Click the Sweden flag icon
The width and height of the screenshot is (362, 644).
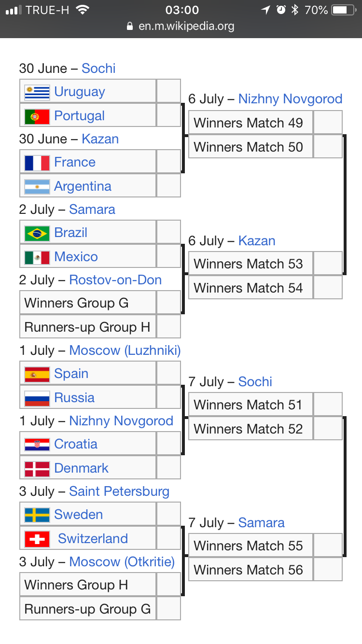tap(37, 515)
